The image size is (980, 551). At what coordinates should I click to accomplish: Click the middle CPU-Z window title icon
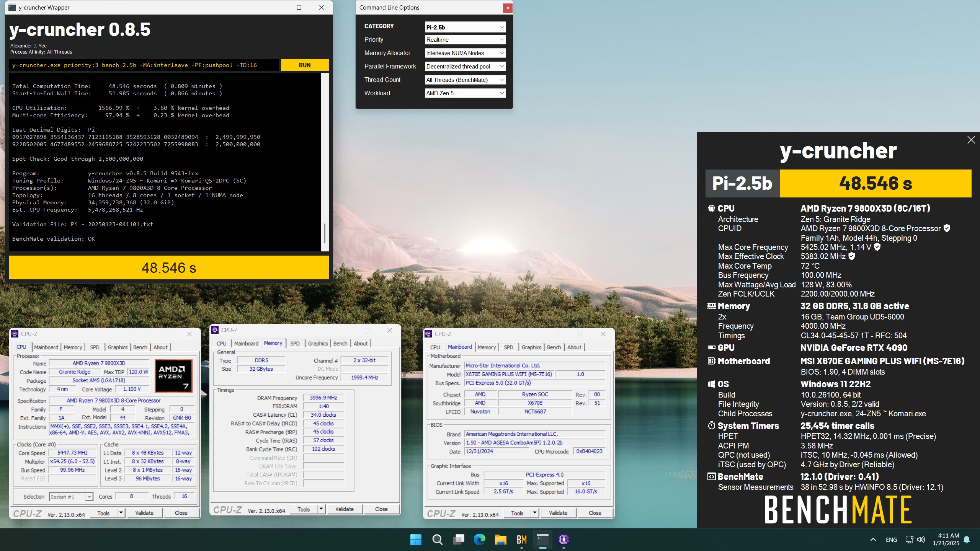pos(215,330)
